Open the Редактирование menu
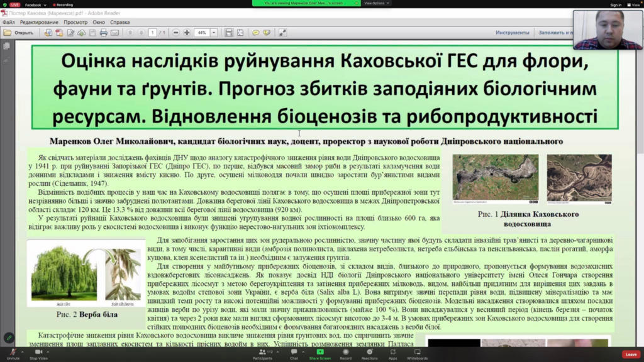644x362 pixels. 39,22
